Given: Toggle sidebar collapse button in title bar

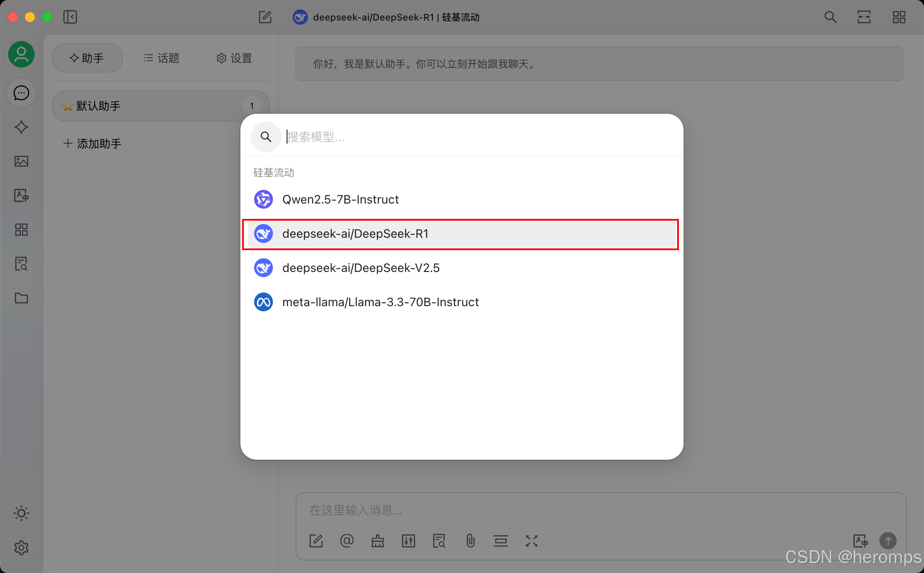Looking at the screenshot, I should click(70, 17).
